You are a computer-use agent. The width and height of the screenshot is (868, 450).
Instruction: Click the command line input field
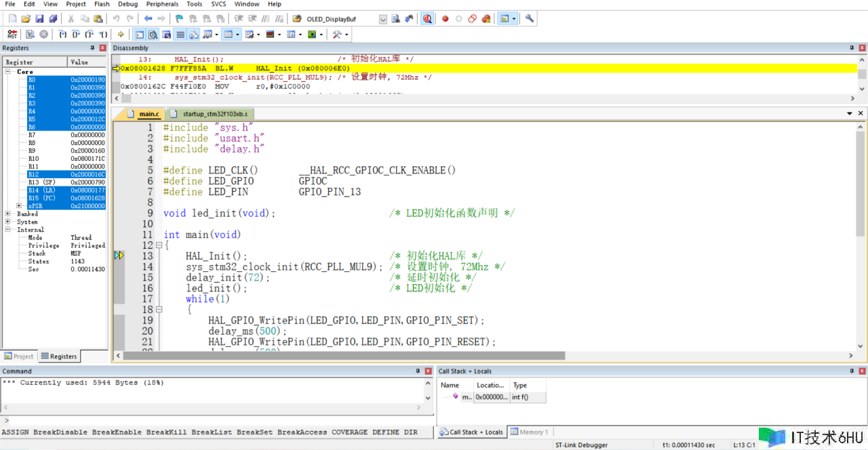pyautogui.click(x=217, y=421)
